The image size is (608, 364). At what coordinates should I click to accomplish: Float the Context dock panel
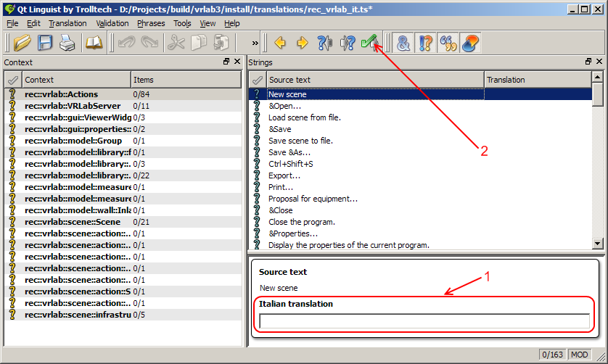pyautogui.click(x=226, y=61)
